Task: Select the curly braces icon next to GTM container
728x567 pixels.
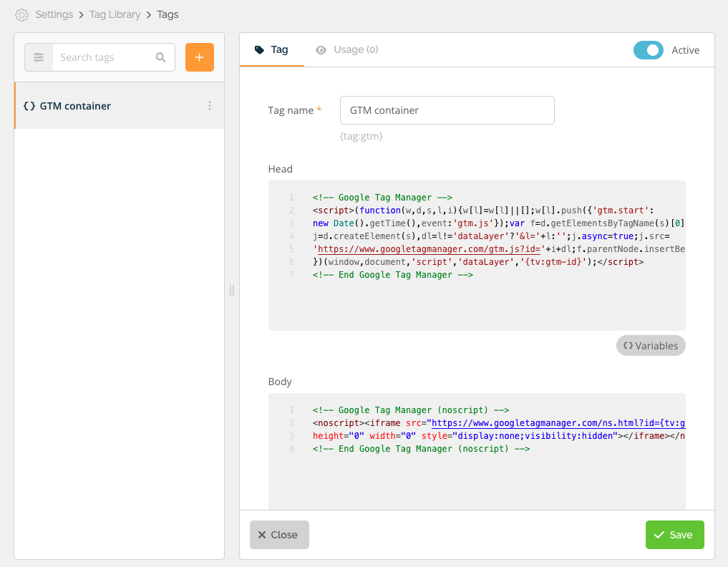Action: tap(29, 105)
